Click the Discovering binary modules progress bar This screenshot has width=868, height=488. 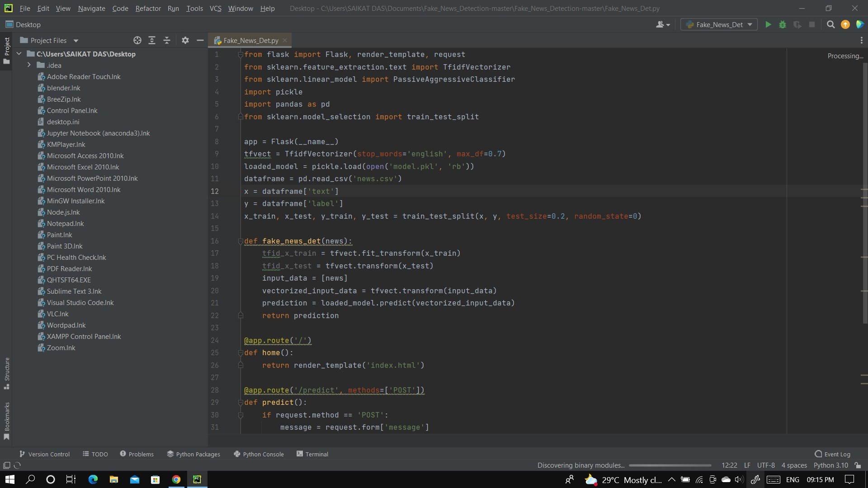tap(670, 465)
